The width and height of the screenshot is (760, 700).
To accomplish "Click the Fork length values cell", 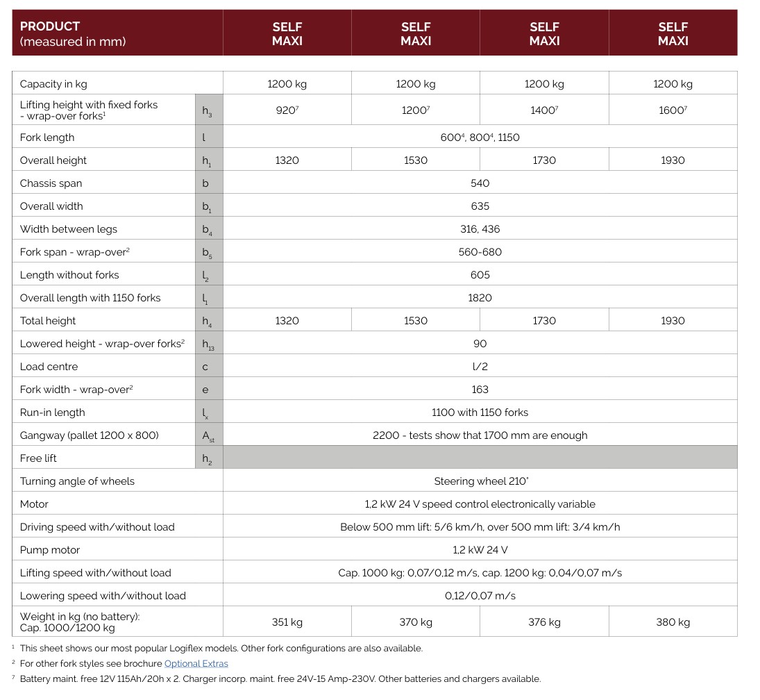I will 480,137.
